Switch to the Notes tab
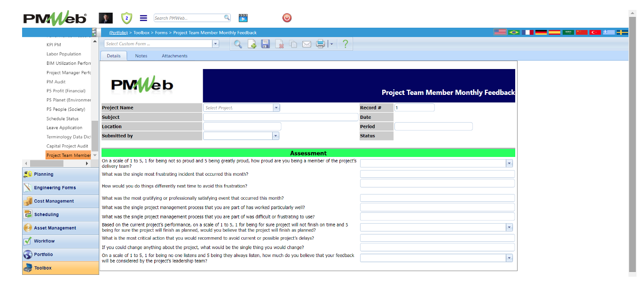The width and height of the screenshot is (644, 288). [141, 56]
